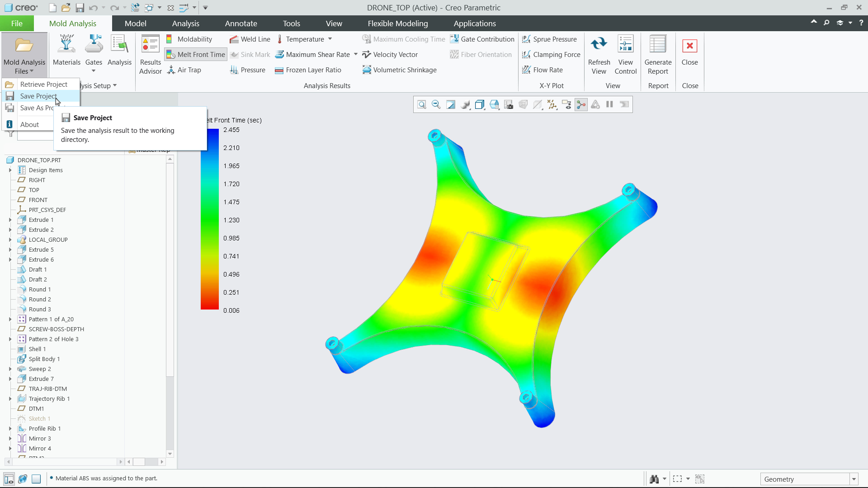Toggle Moldability result display

pyautogui.click(x=189, y=39)
